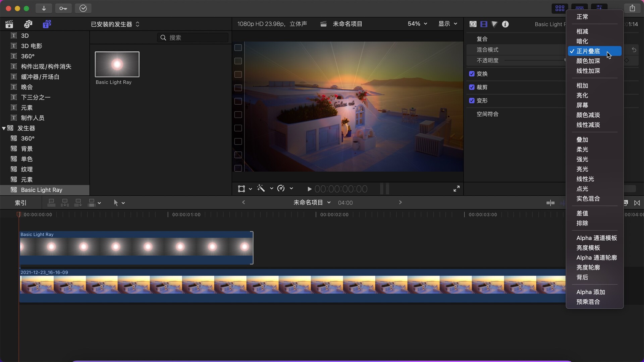Select the Basic Light Ray sidebar category
This screenshot has height=362, width=644.
coord(45,190)
